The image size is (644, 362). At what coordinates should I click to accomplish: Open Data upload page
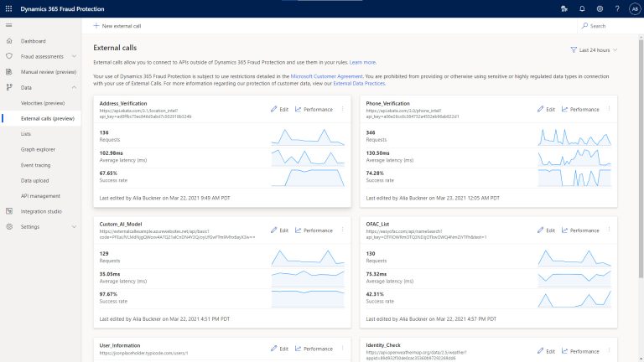point(34,181)
